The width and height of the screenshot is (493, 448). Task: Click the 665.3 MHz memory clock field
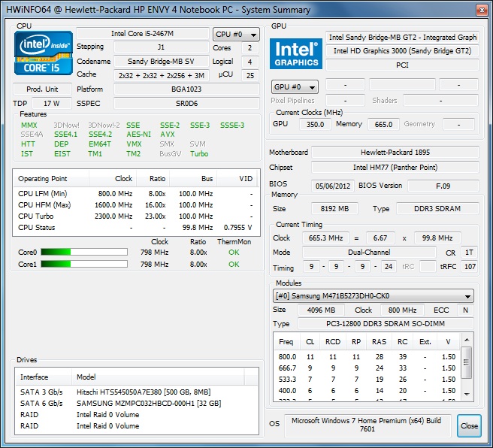[325, 238]
